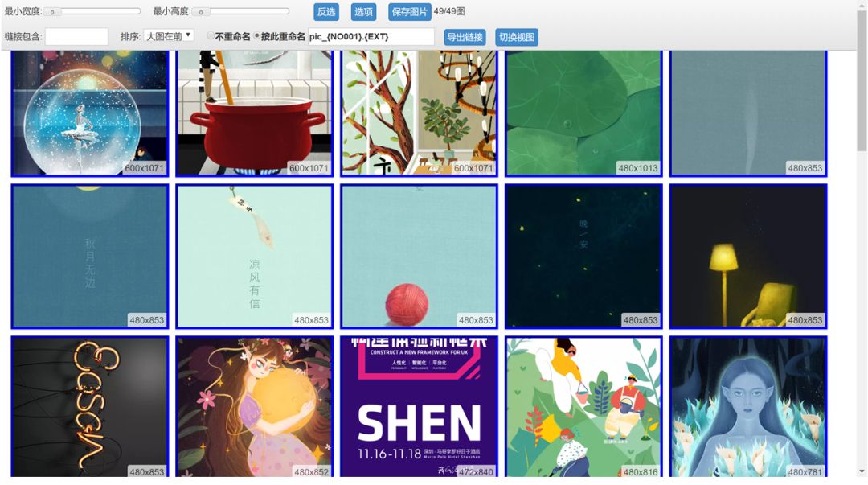Image resolution: width=868 pixels, height=485 pixels.
Task: Select the 按此重命名 radio option
Action: [257, 36]
